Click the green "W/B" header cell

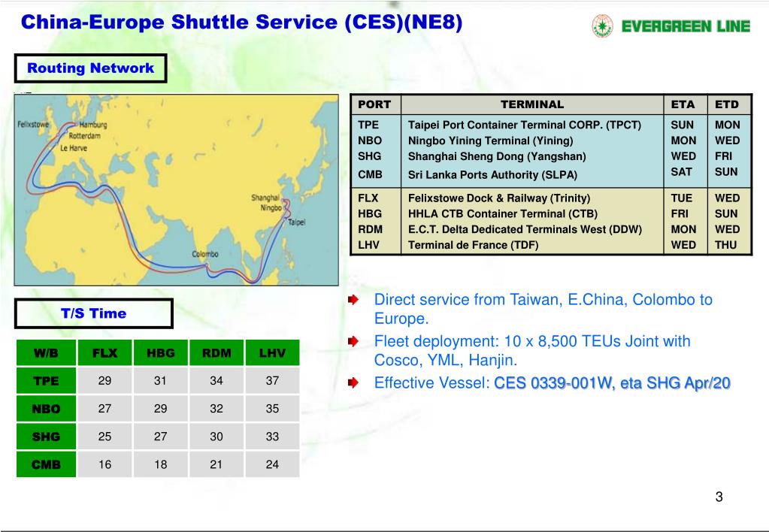coord(46,352)
